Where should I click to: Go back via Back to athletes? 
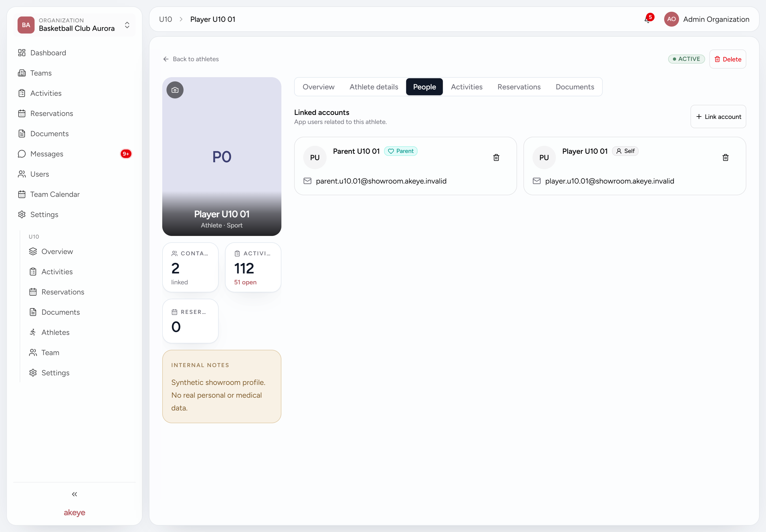coord(191,59)
